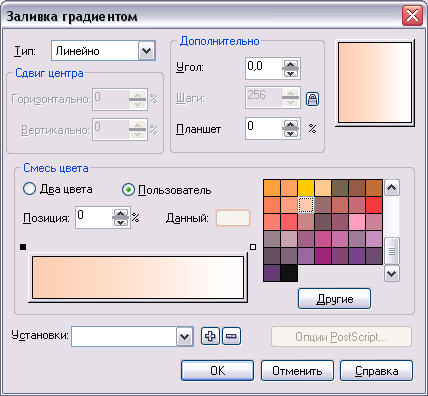This screenshot has width=428, height=396.
Task: Pick the selected peach swatch with dotted border
Action: point(306,205)
